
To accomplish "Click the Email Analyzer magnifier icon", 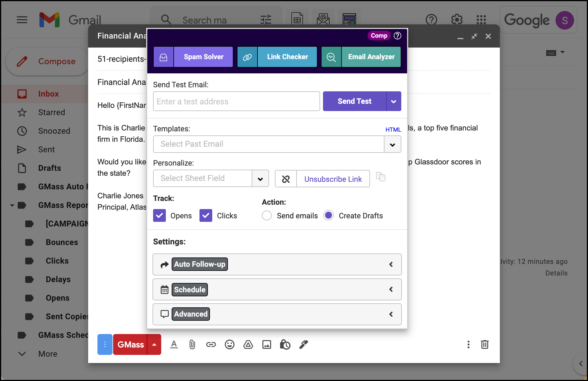I will tap(331, 57).
